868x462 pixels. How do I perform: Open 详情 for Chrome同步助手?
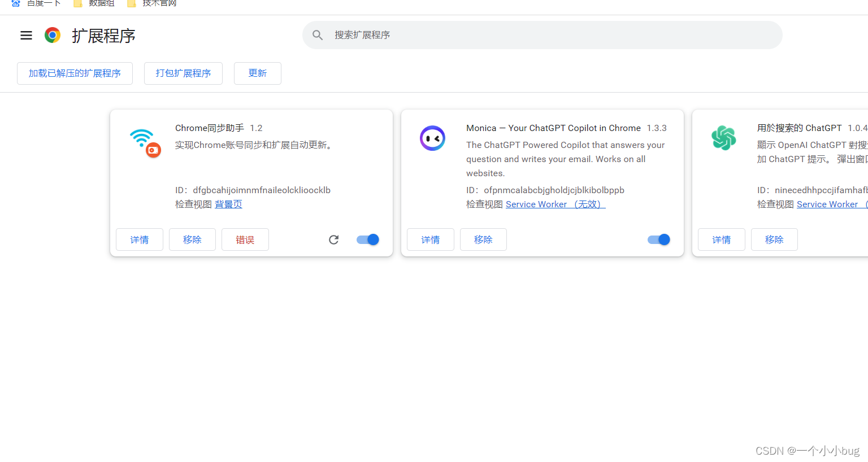point(140,239)
